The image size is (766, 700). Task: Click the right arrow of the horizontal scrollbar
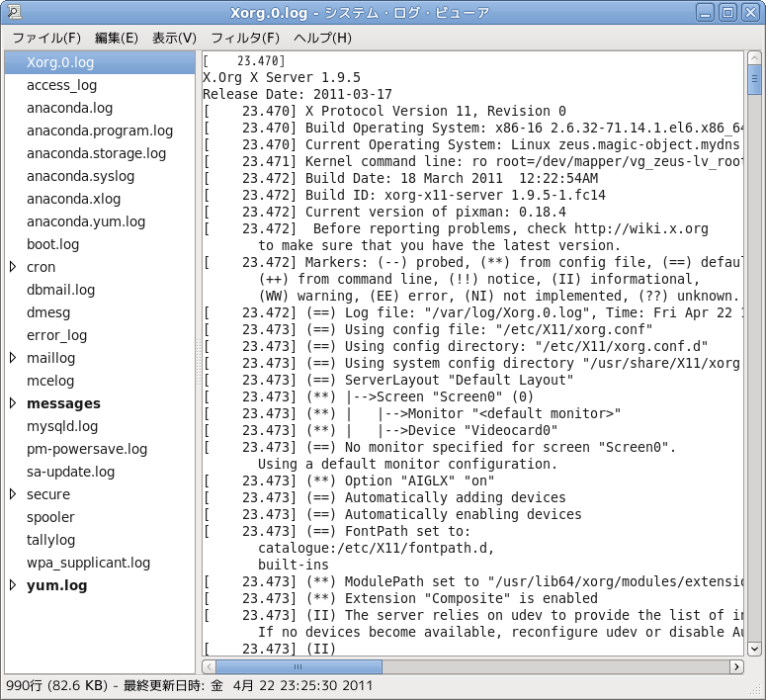736,666
